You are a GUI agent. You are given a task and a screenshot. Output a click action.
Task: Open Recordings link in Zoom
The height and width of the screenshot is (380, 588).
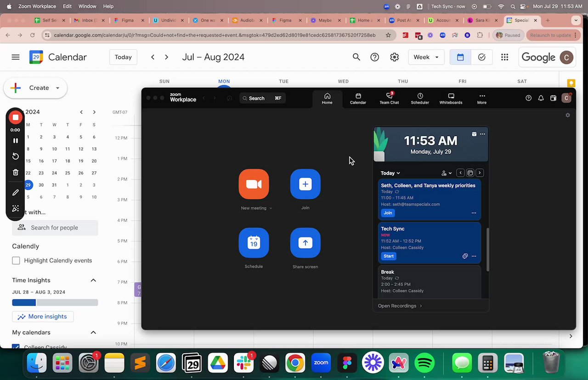(x=400, y=306)
